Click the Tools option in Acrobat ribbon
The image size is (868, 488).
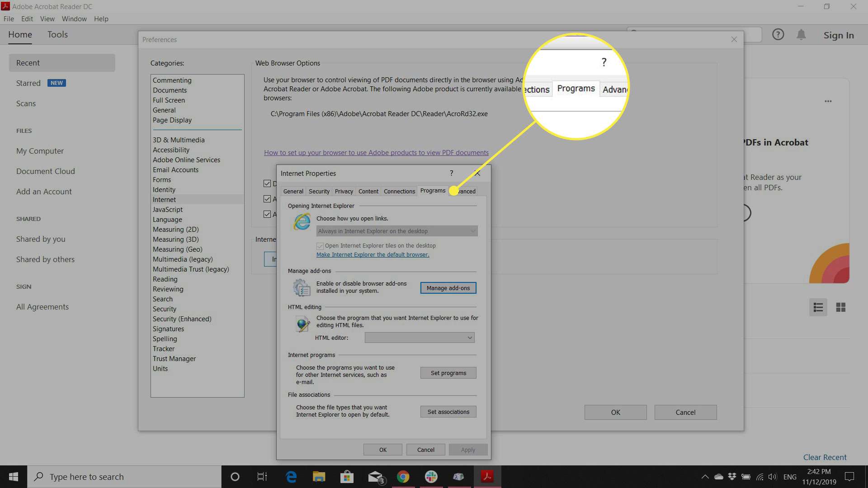[x=58, y=34]
